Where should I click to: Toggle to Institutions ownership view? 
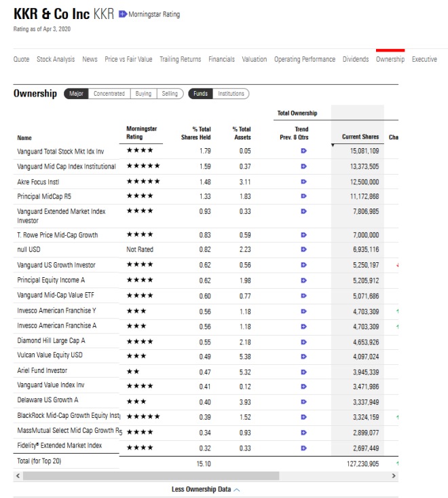[231, 94]
